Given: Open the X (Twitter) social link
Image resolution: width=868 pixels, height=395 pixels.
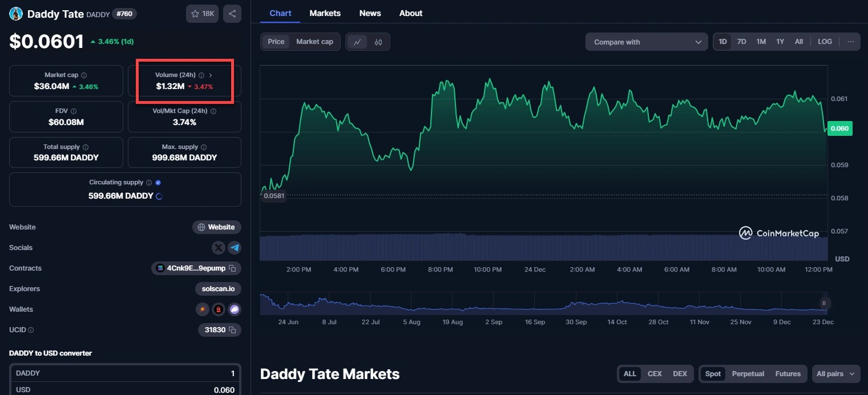Looking at the screenshot, I should tap(219, 248).
